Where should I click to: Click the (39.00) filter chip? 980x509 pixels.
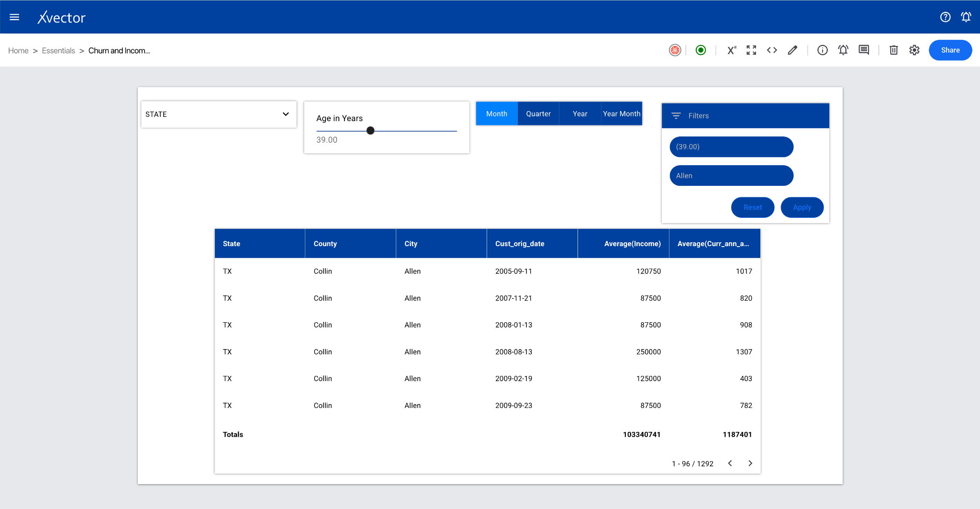tap(731, 147)
